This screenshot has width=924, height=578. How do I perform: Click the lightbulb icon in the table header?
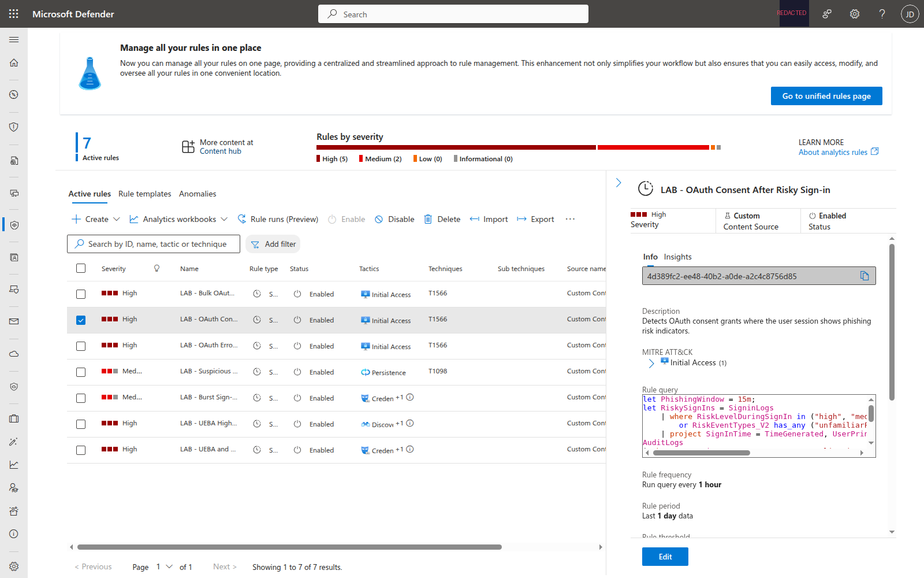tap(156, 268)
